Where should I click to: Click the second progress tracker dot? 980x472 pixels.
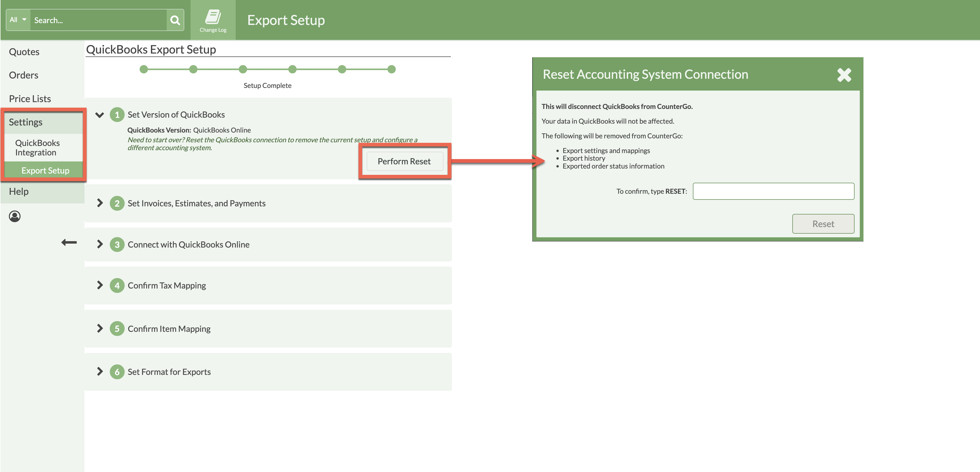(193, 69)
